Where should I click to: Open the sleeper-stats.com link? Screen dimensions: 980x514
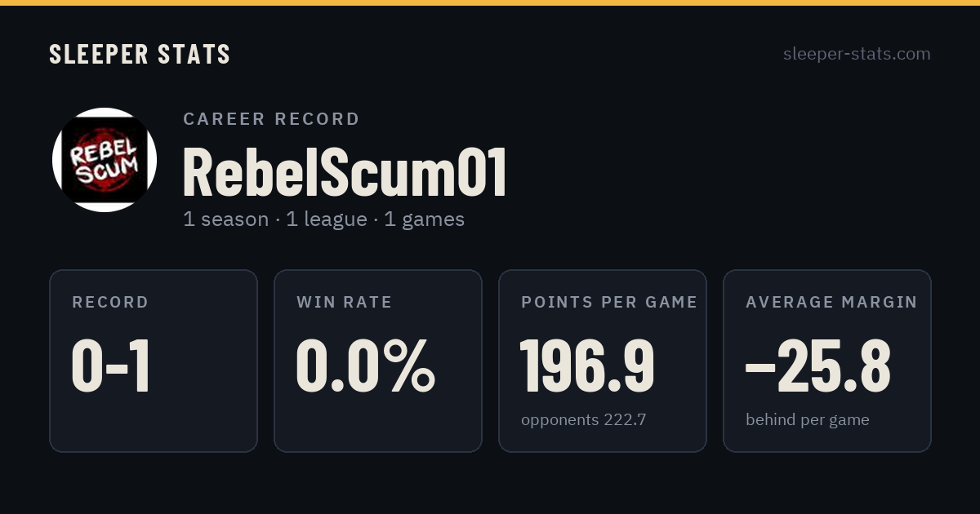point(857,54)
